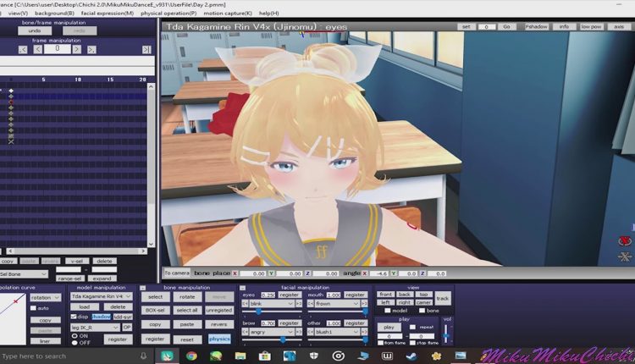
Task: Select the previous mouth morph with its left arrow
Action: pyautogui.click(x=311, y=304)
